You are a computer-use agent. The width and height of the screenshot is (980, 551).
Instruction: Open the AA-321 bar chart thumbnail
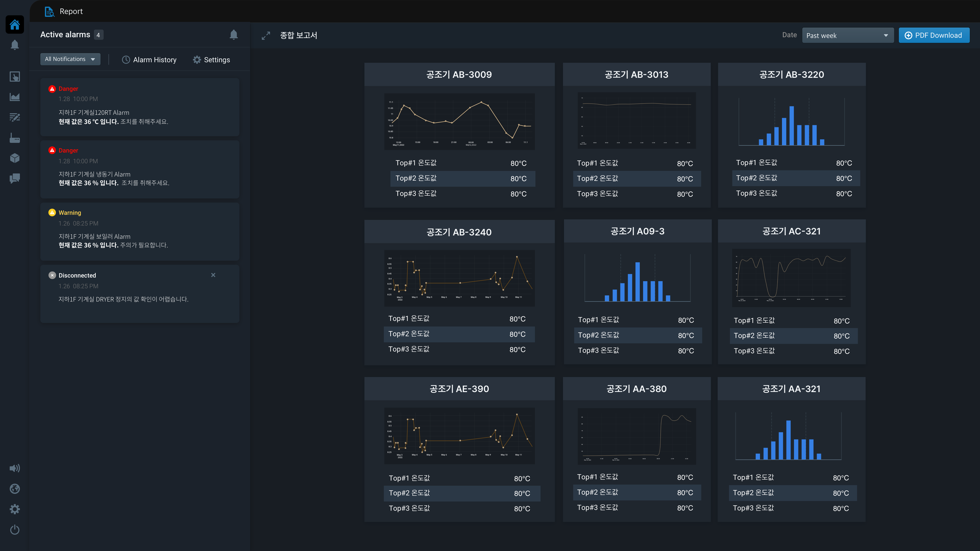point(788,436)
